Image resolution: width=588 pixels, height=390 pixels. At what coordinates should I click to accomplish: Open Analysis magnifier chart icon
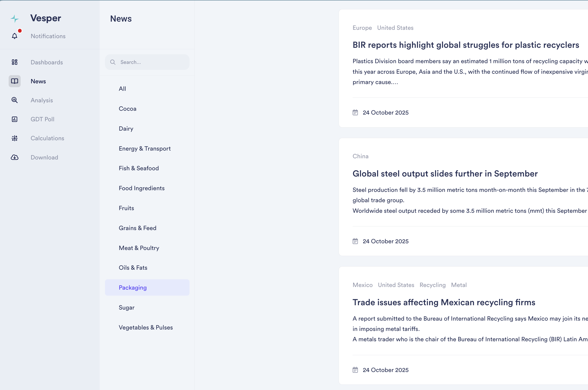click(15, 100)
